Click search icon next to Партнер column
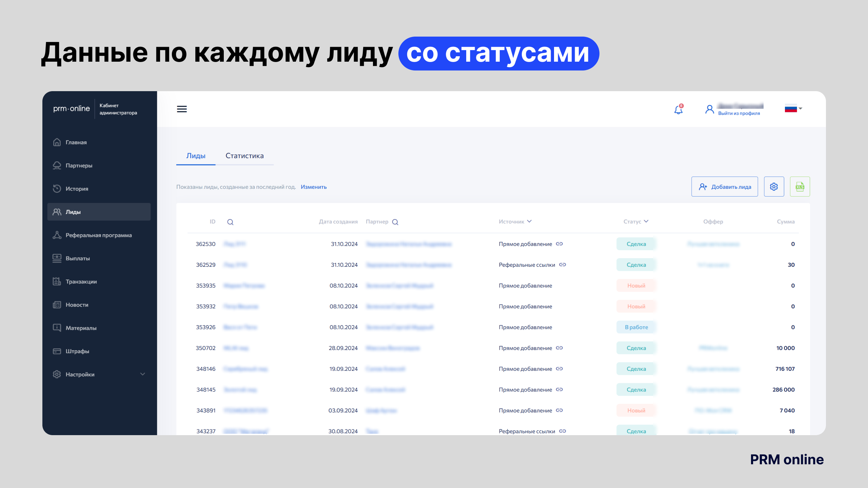The image size is (868, 488). click(395, 222)
